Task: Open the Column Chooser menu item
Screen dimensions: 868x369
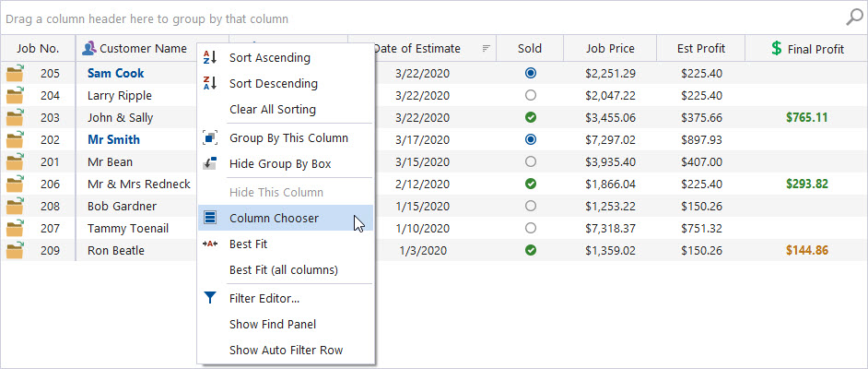Action: pos(286,218)
